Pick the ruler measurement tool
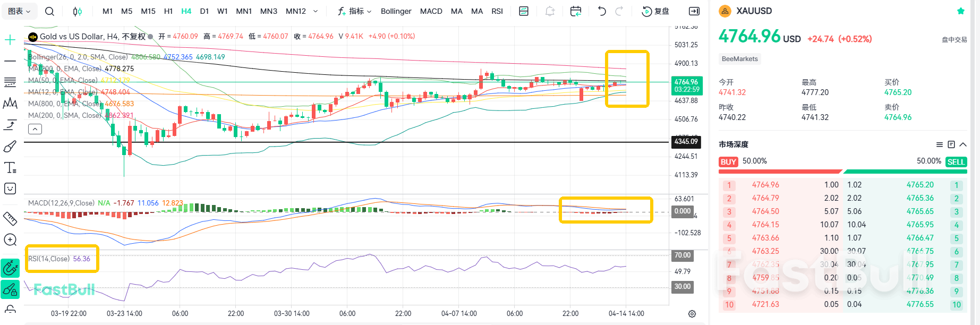This screenshot has width=980, height=325. [x=10, y=218]
